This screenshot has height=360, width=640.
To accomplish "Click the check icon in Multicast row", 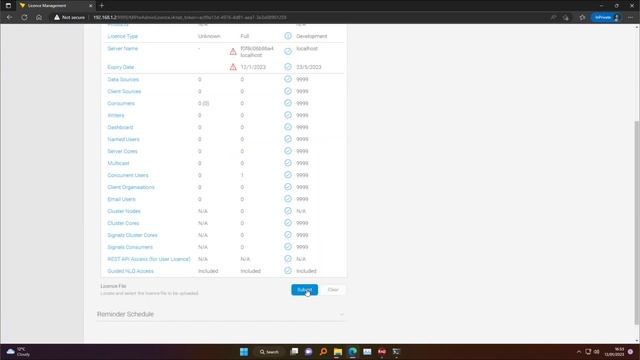I will (288, 163).
